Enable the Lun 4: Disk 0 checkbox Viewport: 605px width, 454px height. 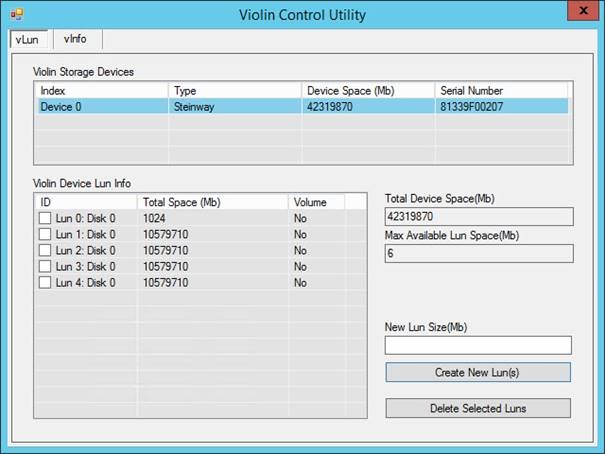coord(45,282)
